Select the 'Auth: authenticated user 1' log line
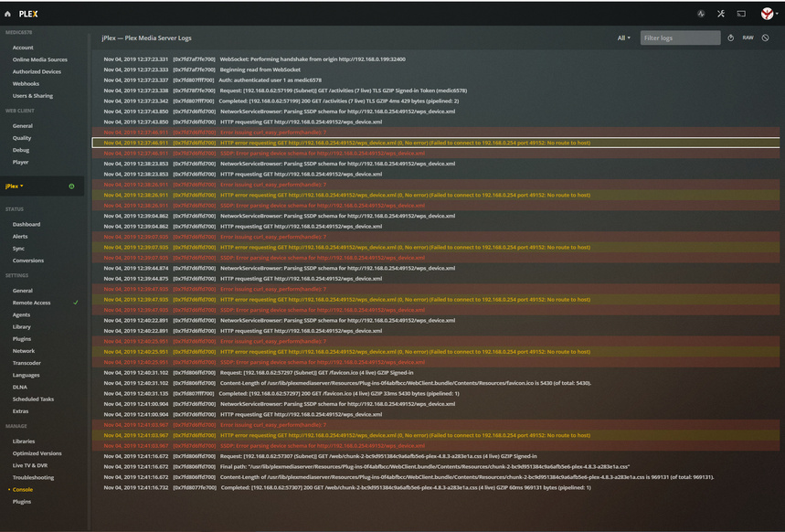 point(436,80)
